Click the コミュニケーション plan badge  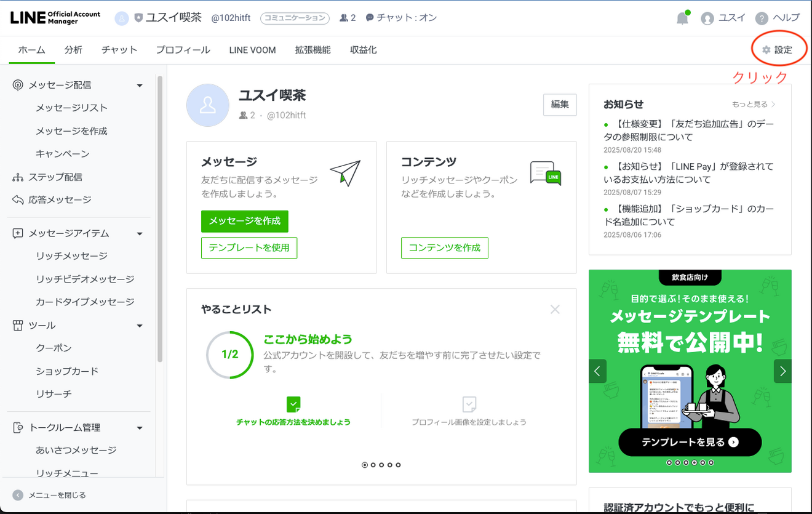(x=295, y=18)
